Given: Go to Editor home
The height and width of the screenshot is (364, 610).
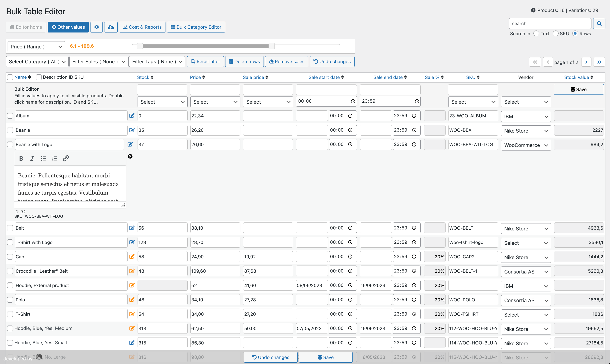Looking at the screenshot, I should [26, 27].
